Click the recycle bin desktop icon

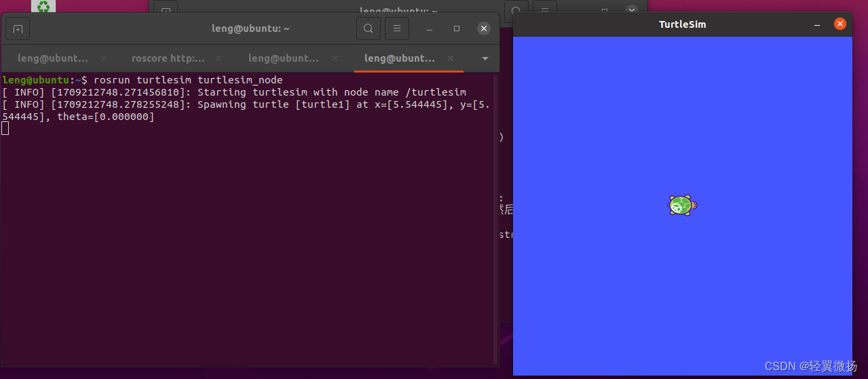tap(43, 7)
